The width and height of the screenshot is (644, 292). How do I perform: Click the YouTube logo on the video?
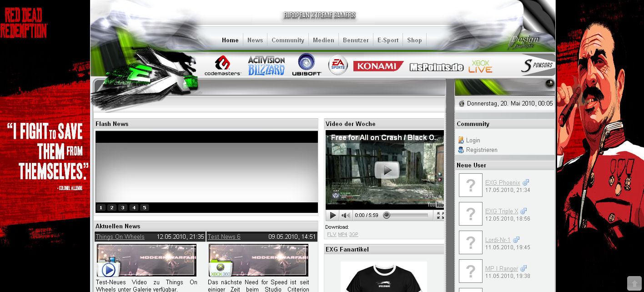(435, 204)
